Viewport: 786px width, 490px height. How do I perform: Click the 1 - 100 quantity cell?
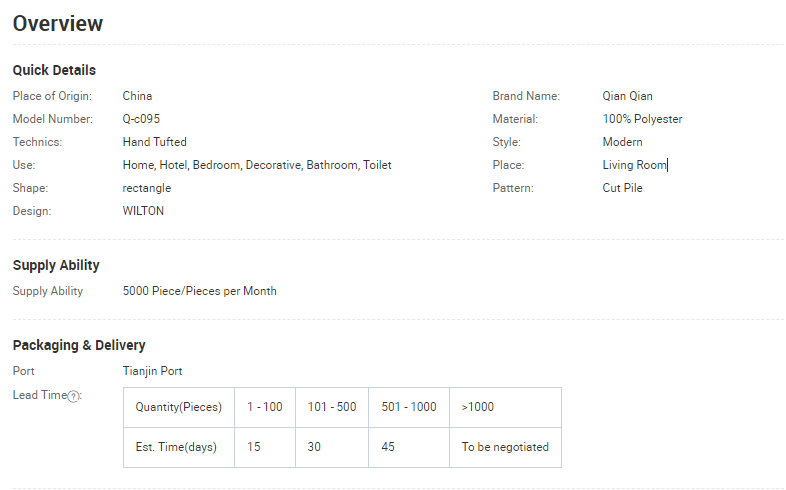tap(264, 407)
